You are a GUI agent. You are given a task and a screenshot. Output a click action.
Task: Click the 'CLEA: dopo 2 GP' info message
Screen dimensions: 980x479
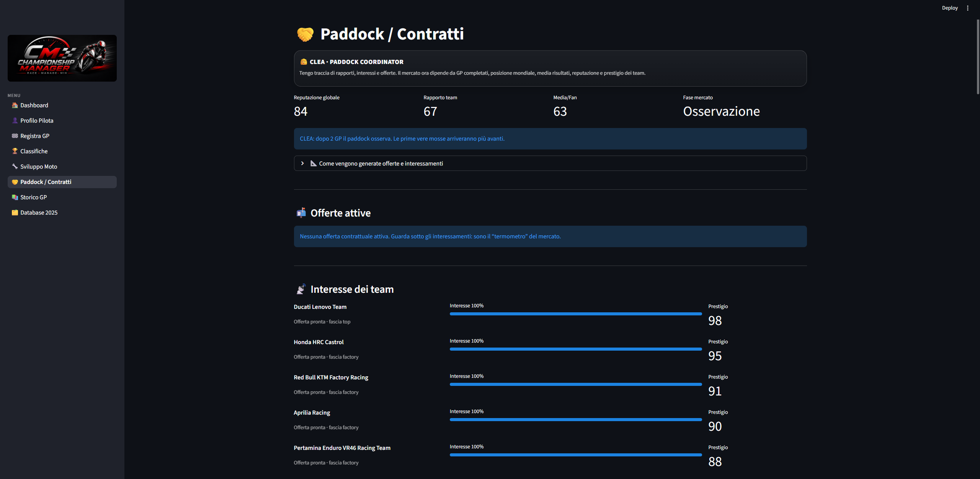pos(550,139)
